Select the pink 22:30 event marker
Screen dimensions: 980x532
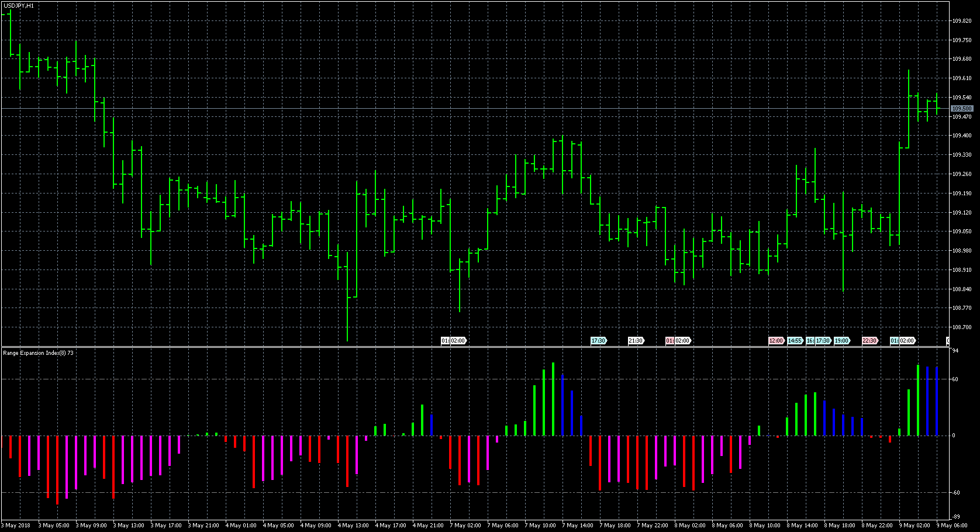[x=869, y=341]
